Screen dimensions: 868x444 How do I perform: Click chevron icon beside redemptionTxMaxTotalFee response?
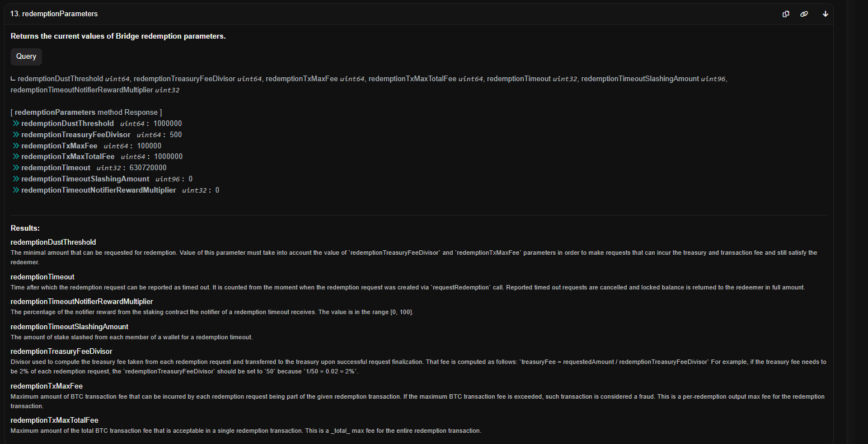(16, 157)
